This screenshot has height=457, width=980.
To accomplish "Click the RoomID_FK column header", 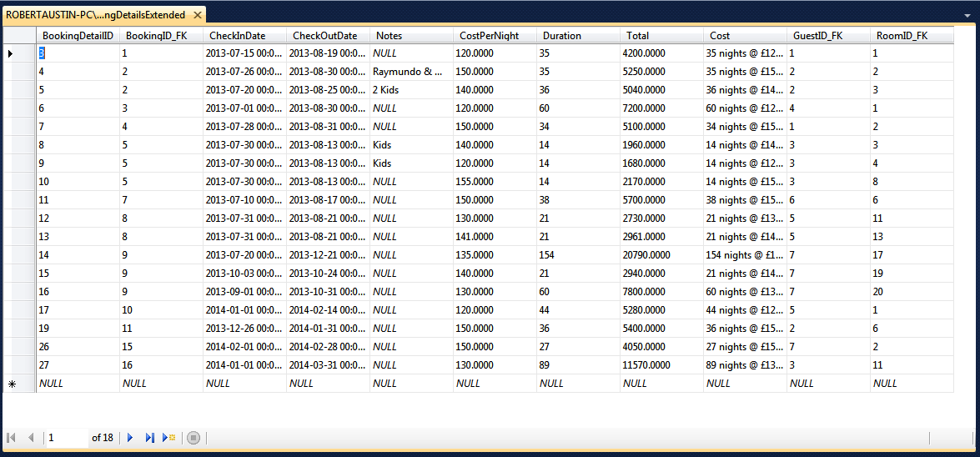I will click(x=912, y=36).
